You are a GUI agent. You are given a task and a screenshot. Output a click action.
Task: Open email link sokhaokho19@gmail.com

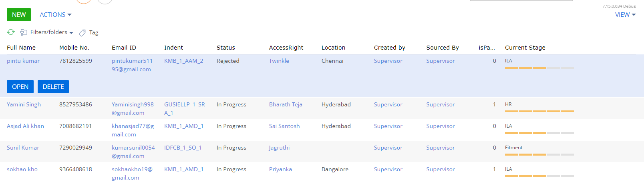coord(132,173)
